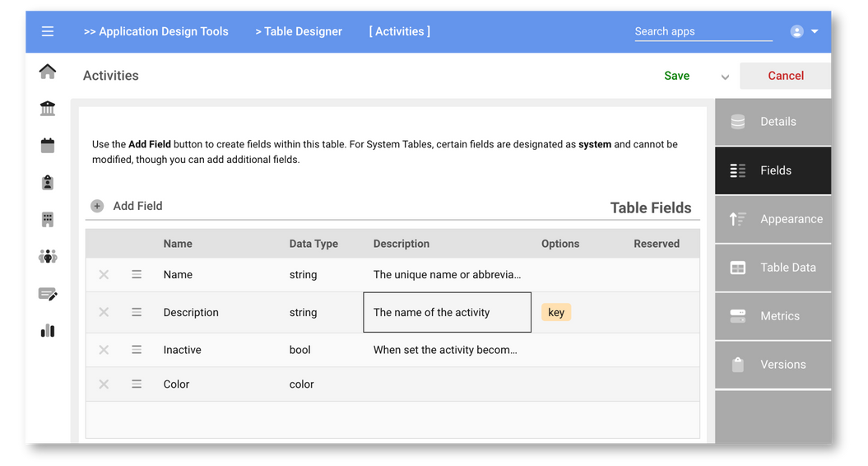Click the plus icon for Add Field
The width and height of the screenshot is (868, 466).
[x=97, y=206]
